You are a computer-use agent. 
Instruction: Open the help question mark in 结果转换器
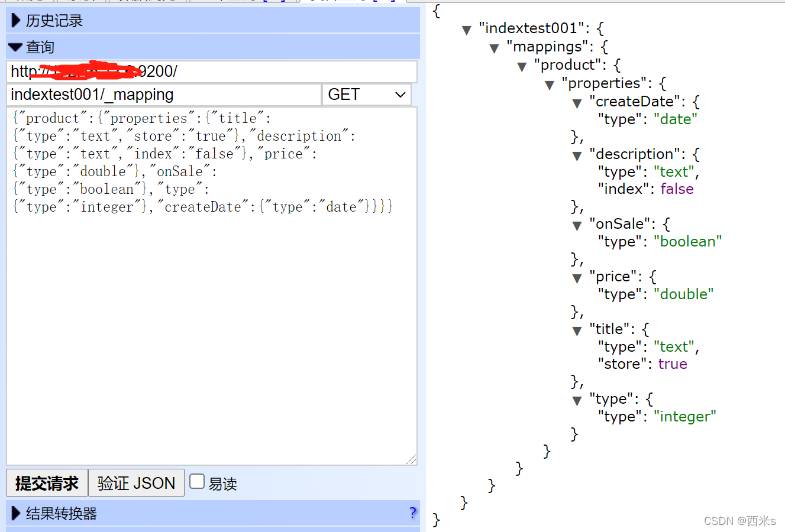pyautogui.click(x=412, y=512)
